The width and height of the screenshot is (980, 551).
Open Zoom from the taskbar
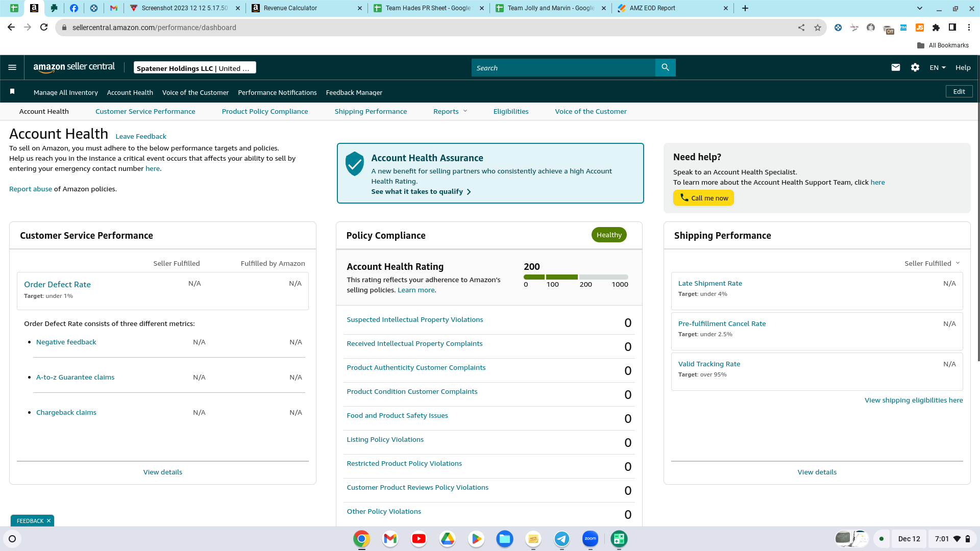[x=590, y=539]
